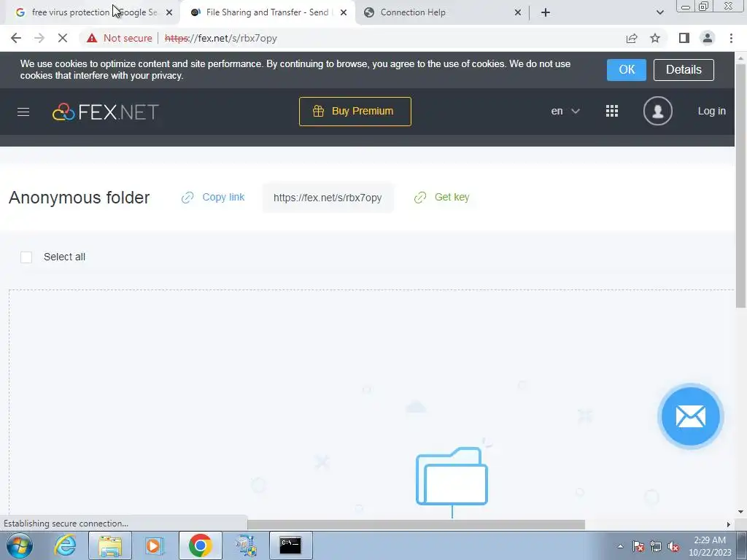
Task: Open the tab search dropdown arrow
Action: [x=659, y=12]
